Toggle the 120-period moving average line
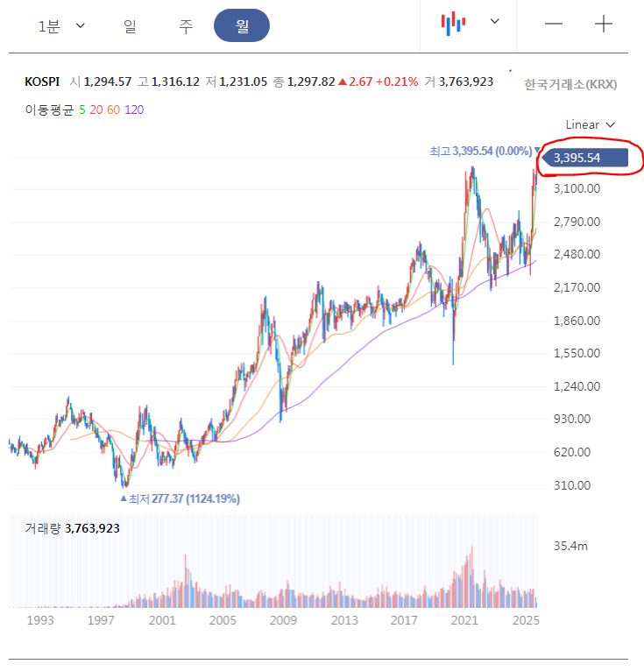Image resolution: width=644 pixels, height=671 pixels. tap(134, 109)
